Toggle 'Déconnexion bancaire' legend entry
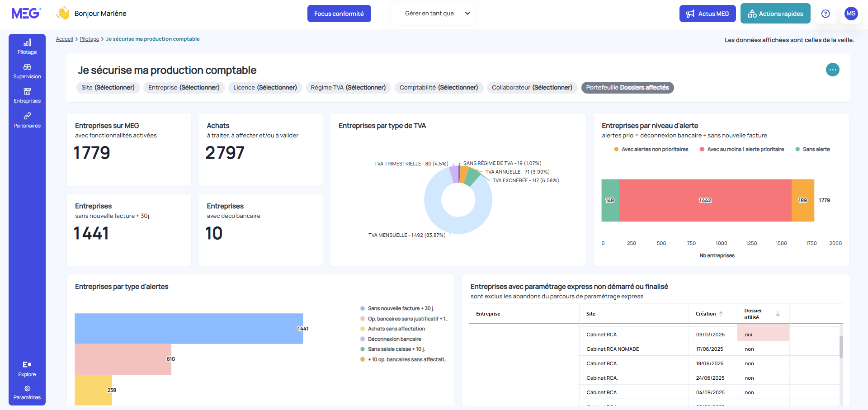868x410 pixels. point(394,339)
